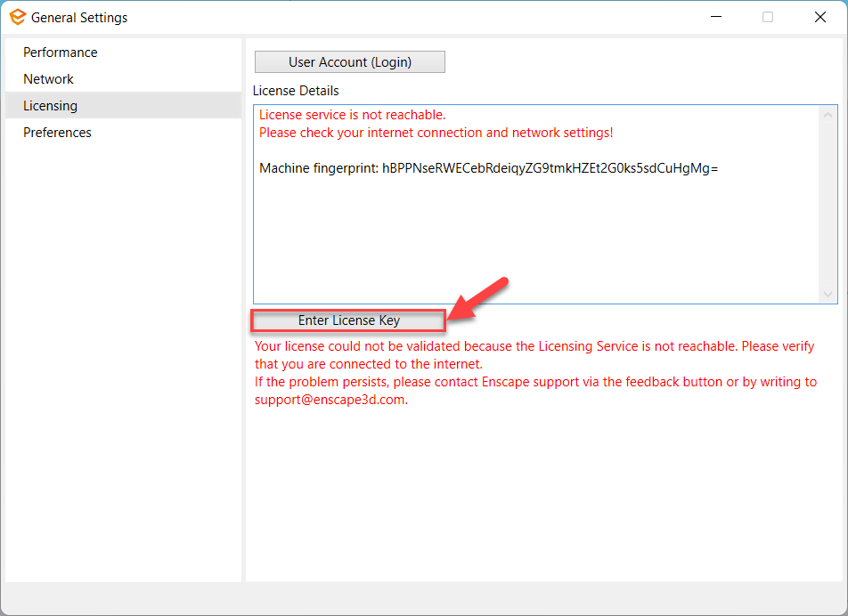Click the 'license could not be validated' message
The width and height of the screenshot is (848, 616).
coord(534,346)
